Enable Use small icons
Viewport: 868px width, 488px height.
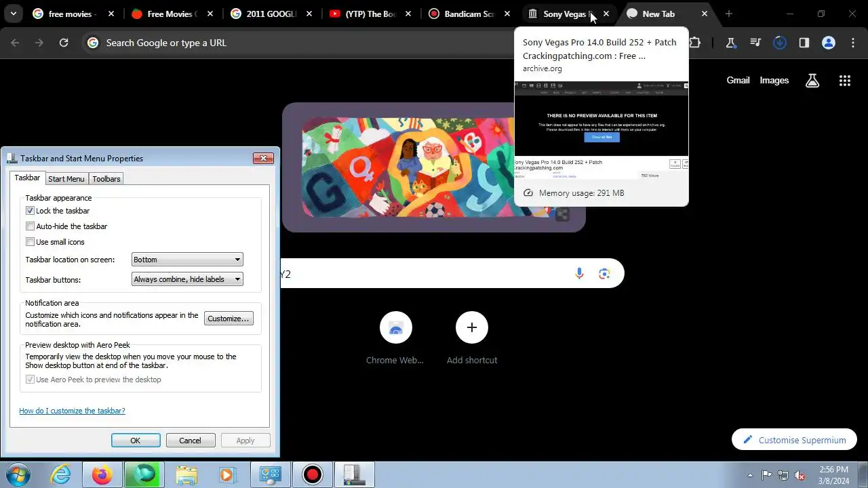30,242
